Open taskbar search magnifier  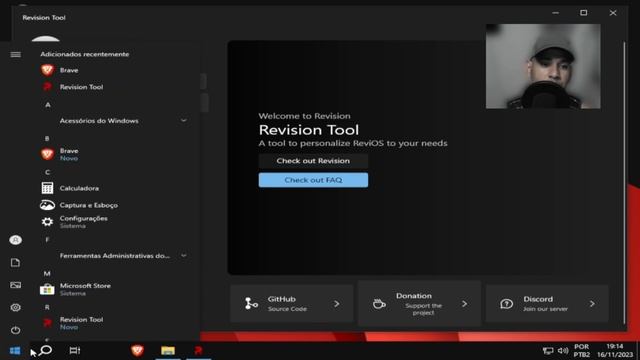point(46,350)
